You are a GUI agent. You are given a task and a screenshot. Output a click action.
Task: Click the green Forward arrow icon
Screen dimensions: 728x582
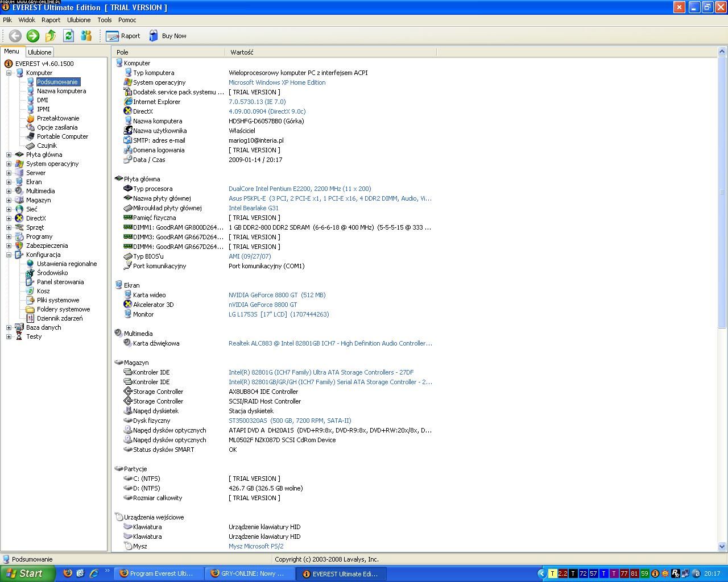coord(33,36)
